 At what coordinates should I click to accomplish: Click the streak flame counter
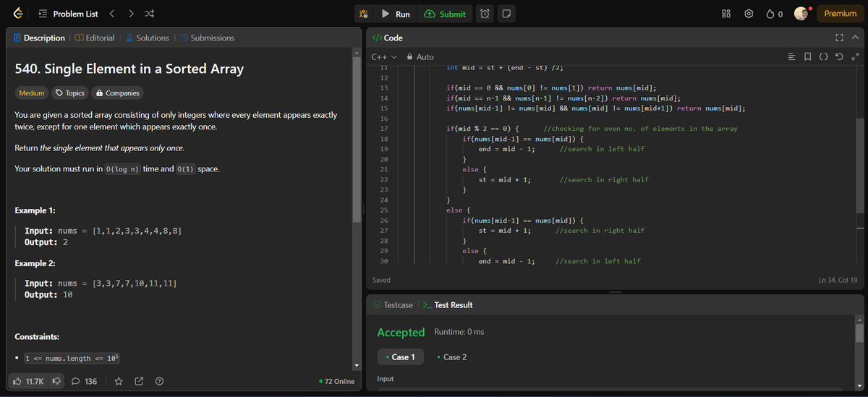[775, 14]
